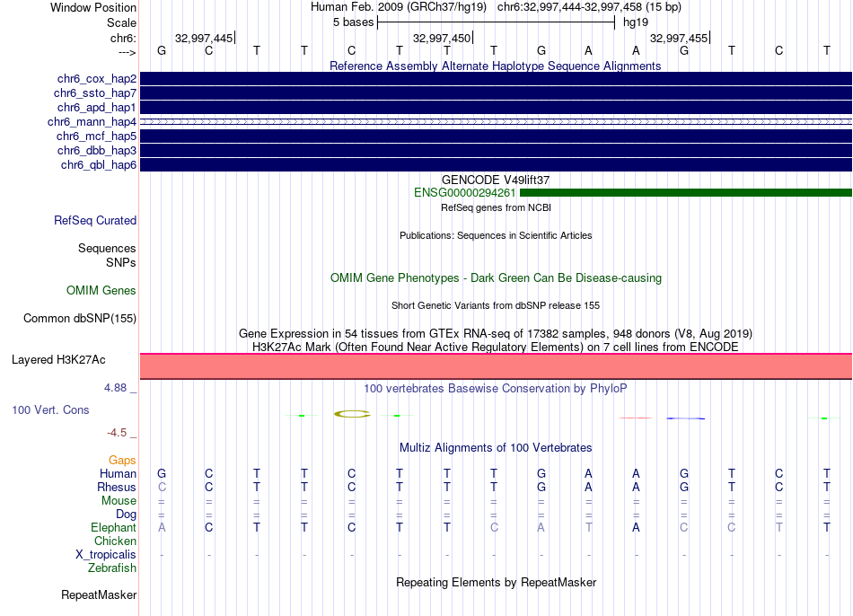
Task: Click Repeating Elements by RepeatMasker title
Action: click(496, 582)
